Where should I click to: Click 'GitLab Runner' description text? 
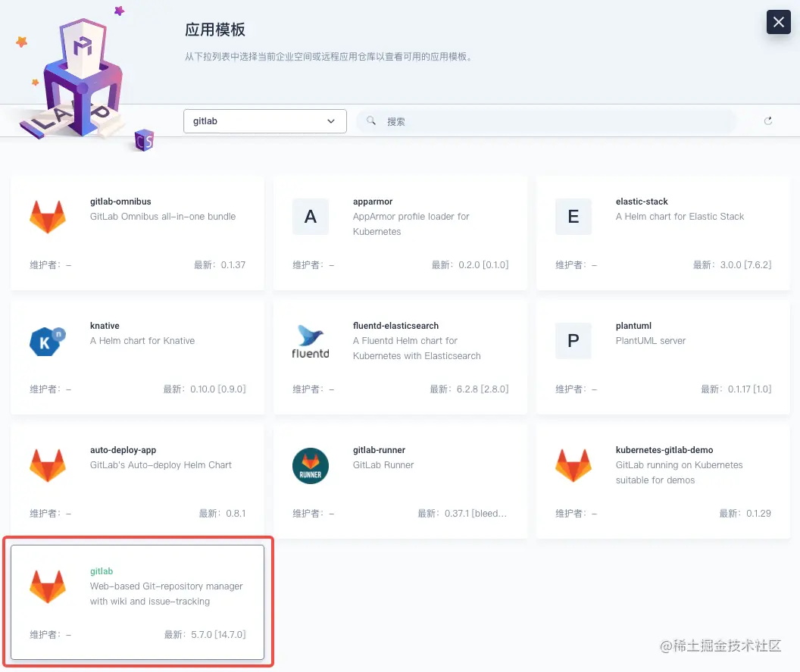point(383,465)
